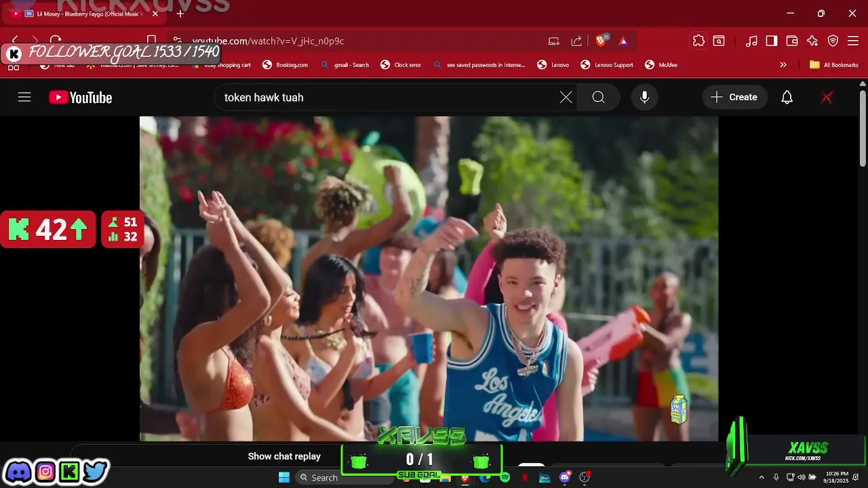Screen dimensions: 868x488
Task: Open the share page icon in address bar
Action: coord(576,41)
